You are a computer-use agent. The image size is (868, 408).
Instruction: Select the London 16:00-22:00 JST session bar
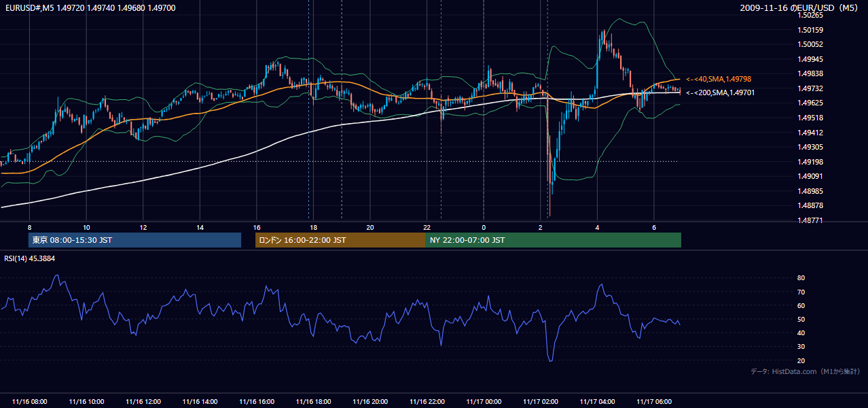tap(340, 240)
